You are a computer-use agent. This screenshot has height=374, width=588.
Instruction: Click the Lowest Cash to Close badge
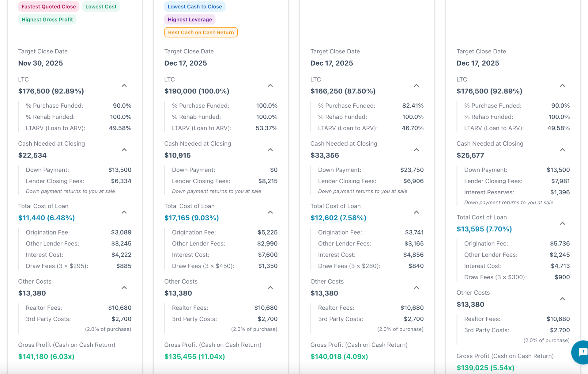point(194,6)
